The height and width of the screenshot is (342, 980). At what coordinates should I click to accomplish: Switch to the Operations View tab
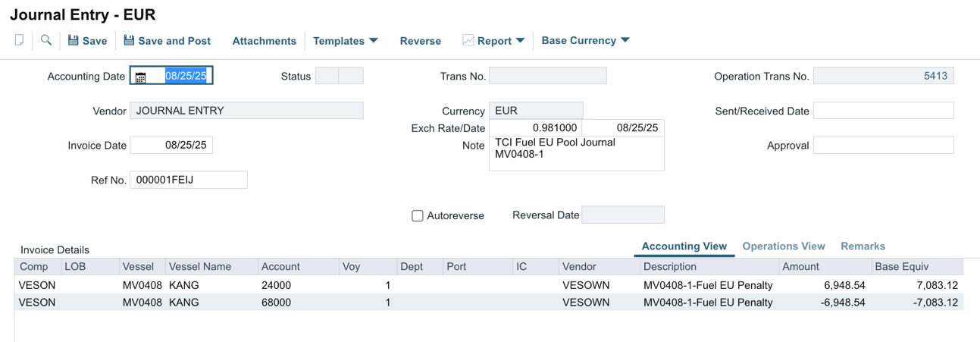click(x=783, y=246)
